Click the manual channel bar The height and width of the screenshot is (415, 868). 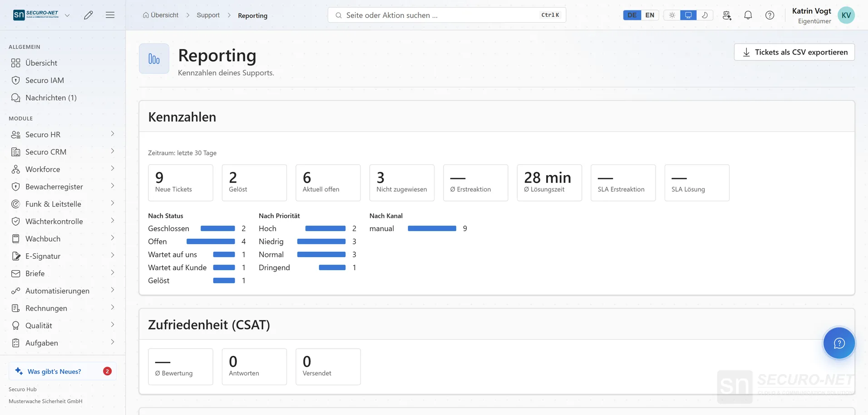click(432, 228)
